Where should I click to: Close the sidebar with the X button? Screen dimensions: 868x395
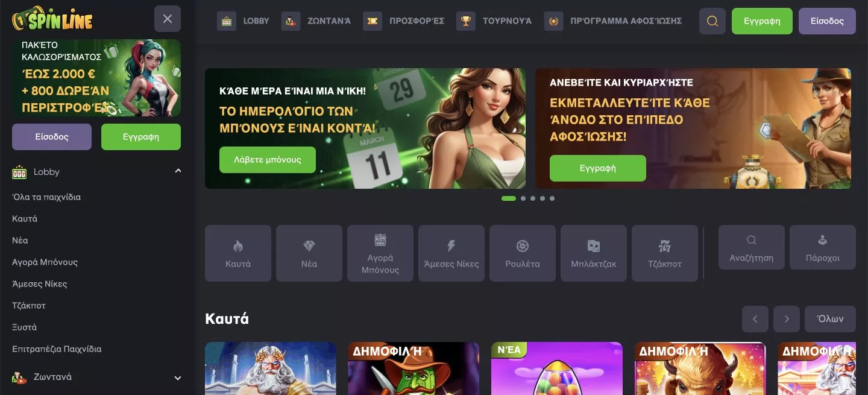[168, 19]
